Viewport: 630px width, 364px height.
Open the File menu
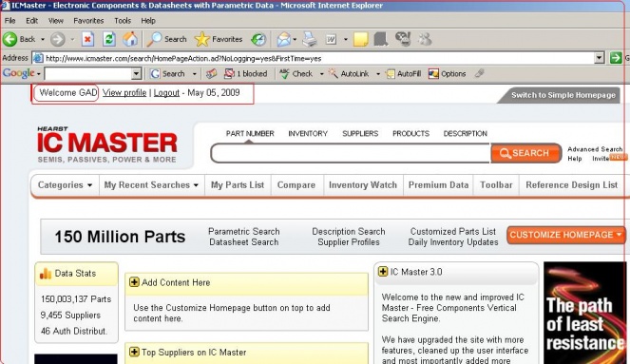(x=10, y=21)
